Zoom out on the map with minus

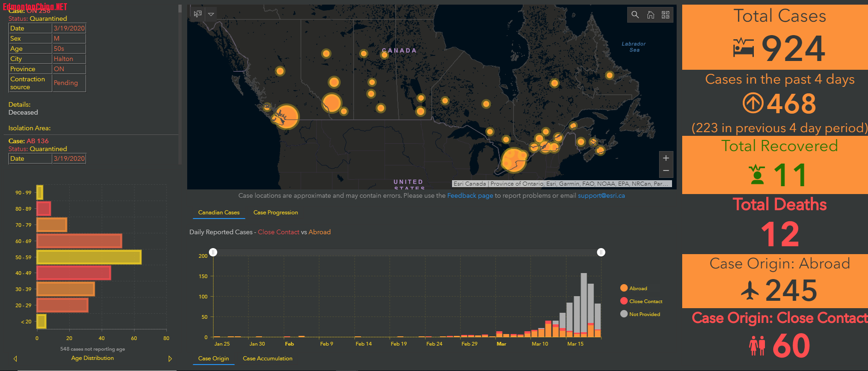666,171
